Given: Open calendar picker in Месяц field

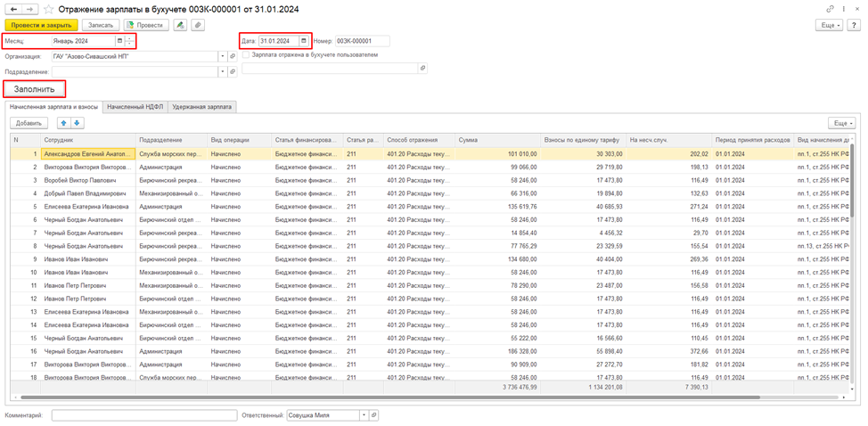Looking at the screenshot, I should [x=119, y=41].
